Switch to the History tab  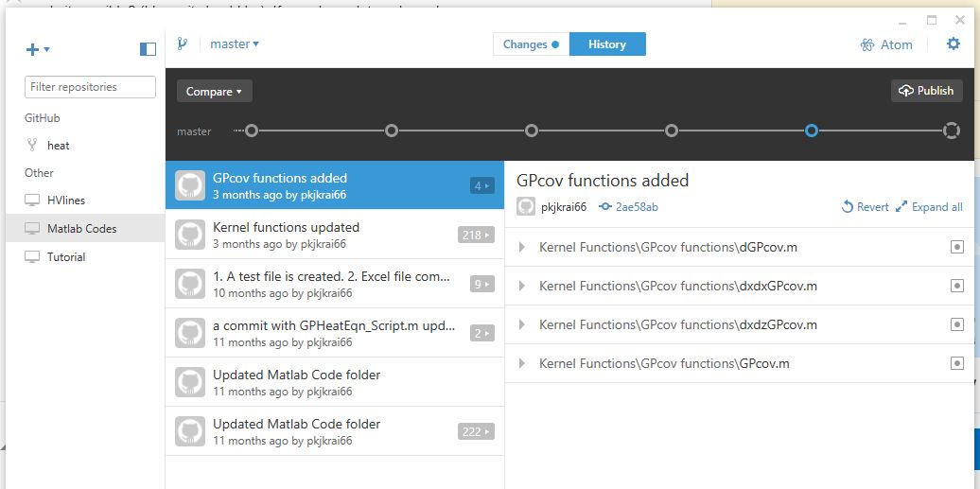[x=607, y=44]
